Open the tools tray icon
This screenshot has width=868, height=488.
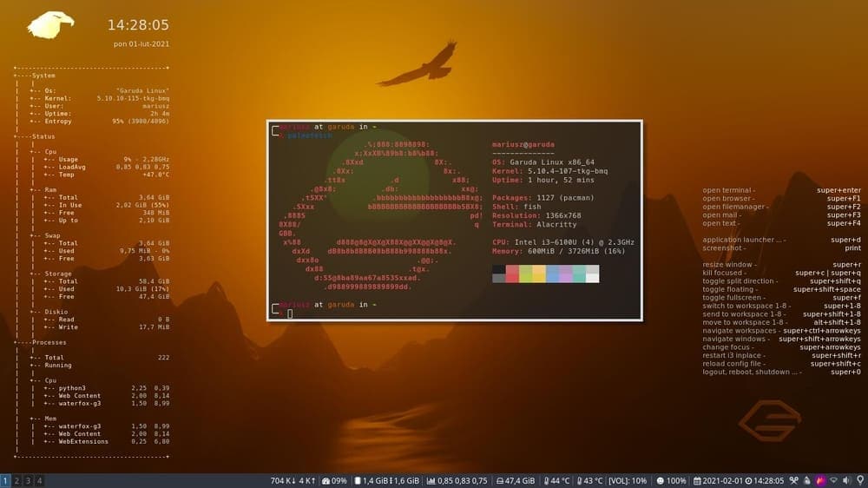[x=794, y=481]
